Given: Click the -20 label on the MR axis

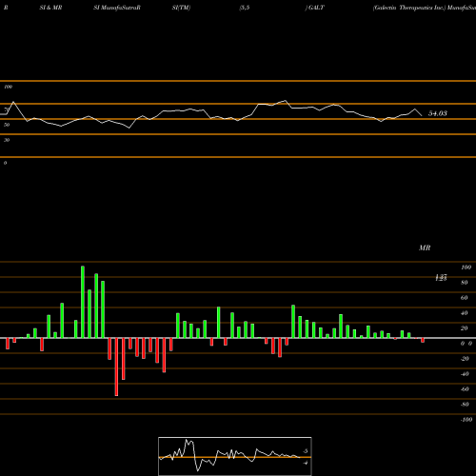Looking at the screenshot, I should pyautogui.click(x=465, y=359).
